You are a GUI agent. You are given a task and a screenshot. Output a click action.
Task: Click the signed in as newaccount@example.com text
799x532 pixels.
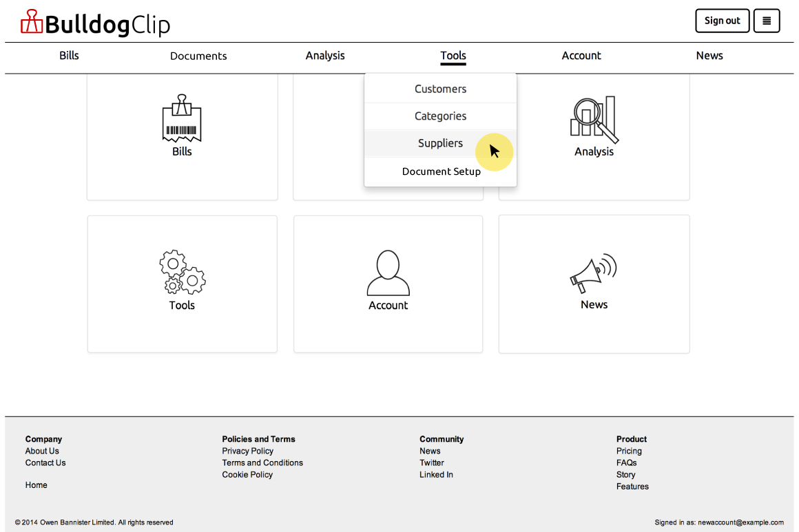coord(719,522)
